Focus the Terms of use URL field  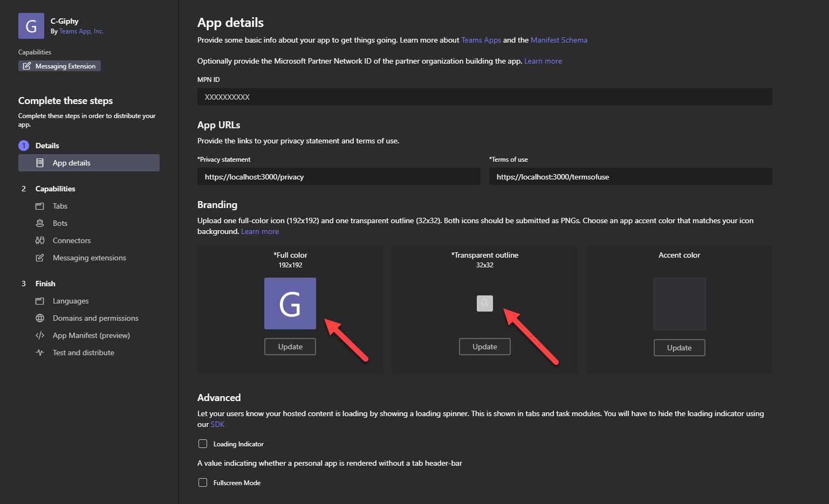tap(631, 176)
